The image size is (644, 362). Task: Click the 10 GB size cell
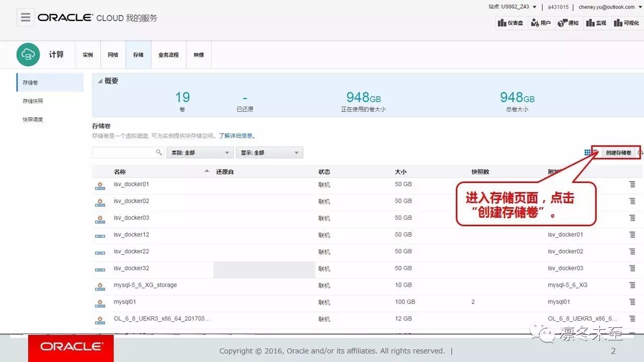click(x=404, y=285)
